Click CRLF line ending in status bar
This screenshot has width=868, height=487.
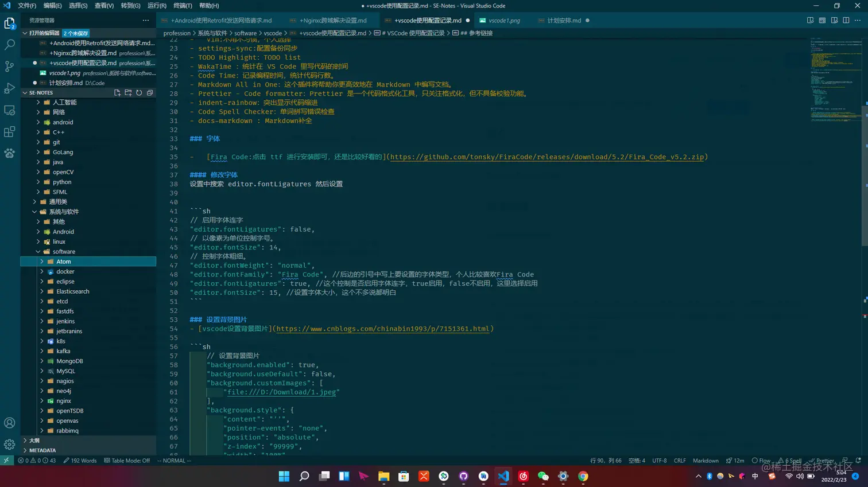point(680,461)
